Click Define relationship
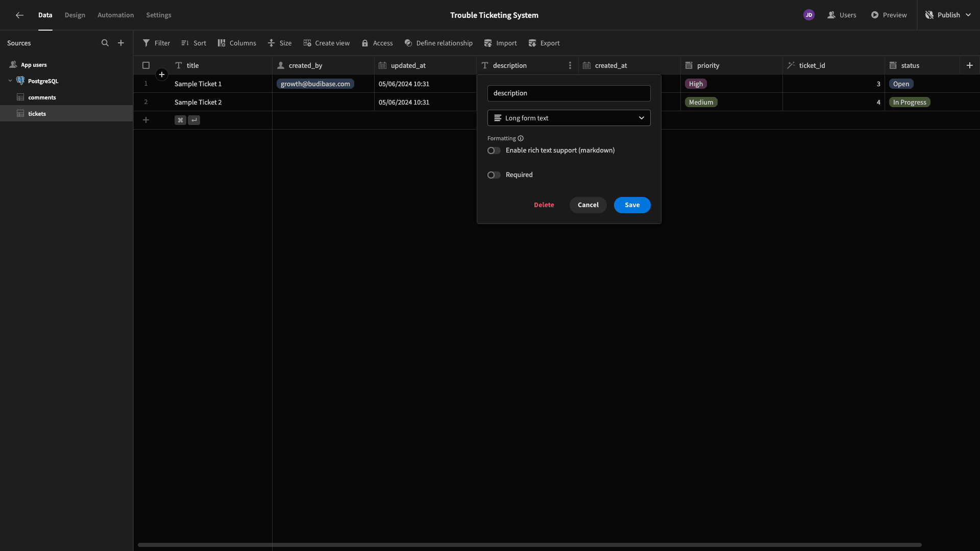Screen dimensions: 980x551 [438, 43]
